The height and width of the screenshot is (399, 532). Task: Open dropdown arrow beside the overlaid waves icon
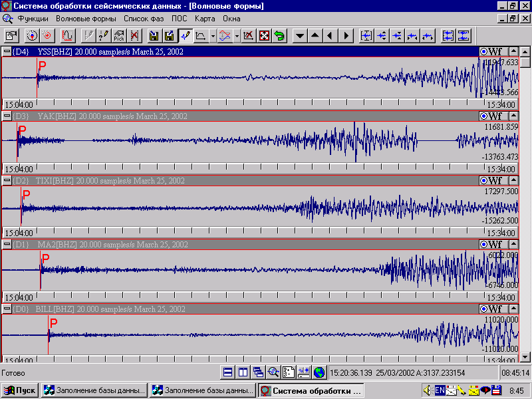(x=237, y=35)
